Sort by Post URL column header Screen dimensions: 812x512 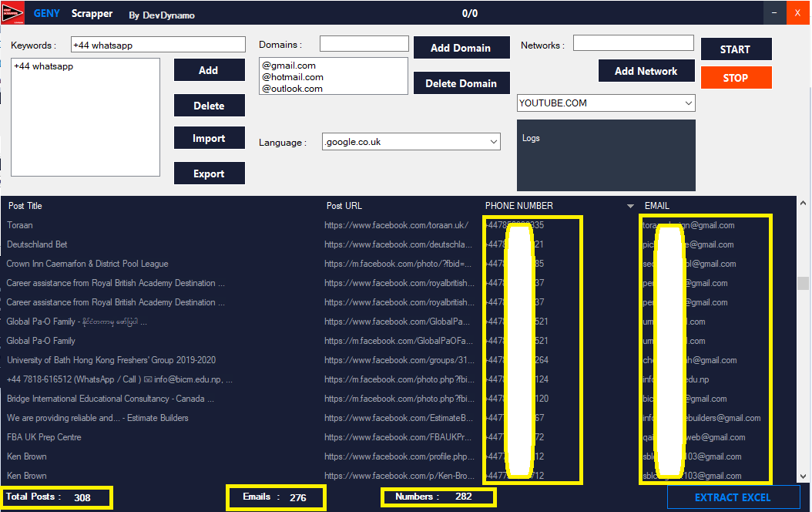pos(344,206)
